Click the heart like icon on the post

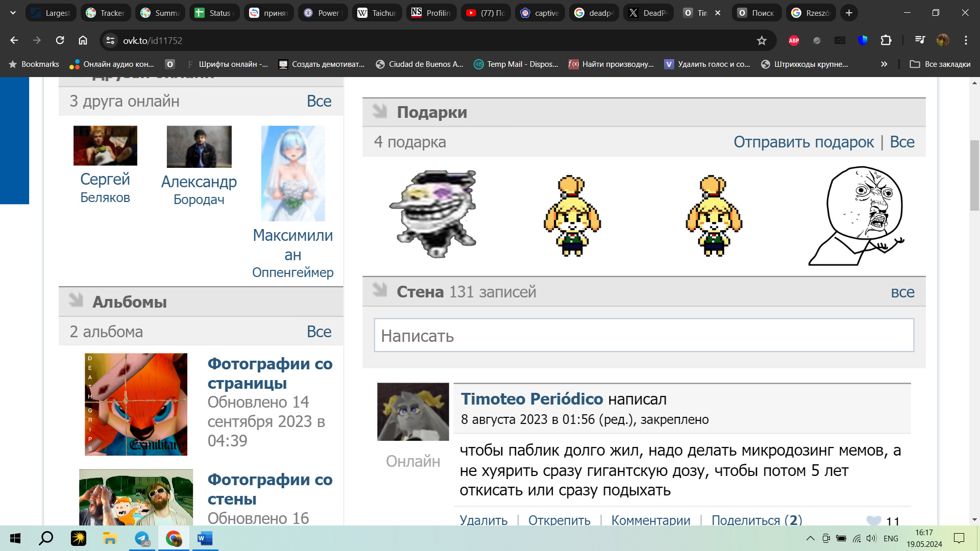[873, 520]
